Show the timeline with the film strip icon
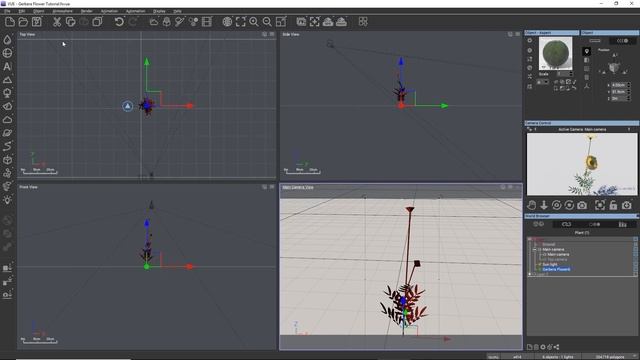The image size is (640, 360). coord(207,22)
